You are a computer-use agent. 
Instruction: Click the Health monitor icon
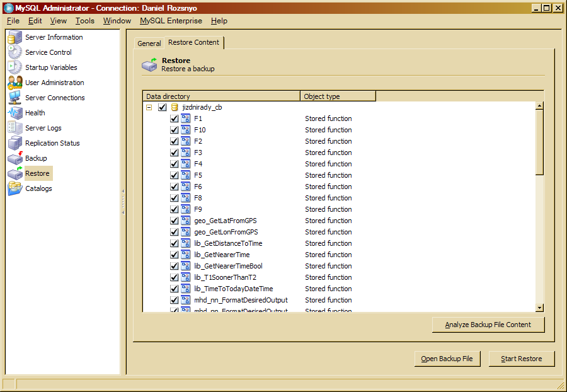(15, 113)
